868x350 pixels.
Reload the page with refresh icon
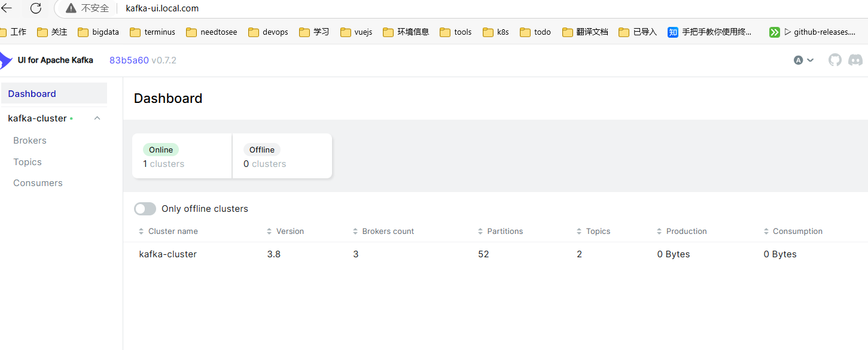click(x=36, y=8)
